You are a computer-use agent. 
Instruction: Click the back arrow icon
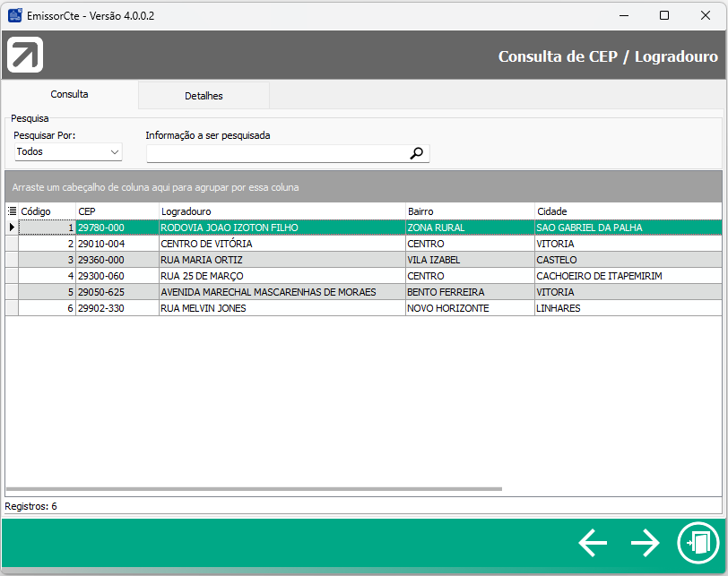(x=593, y=542)
